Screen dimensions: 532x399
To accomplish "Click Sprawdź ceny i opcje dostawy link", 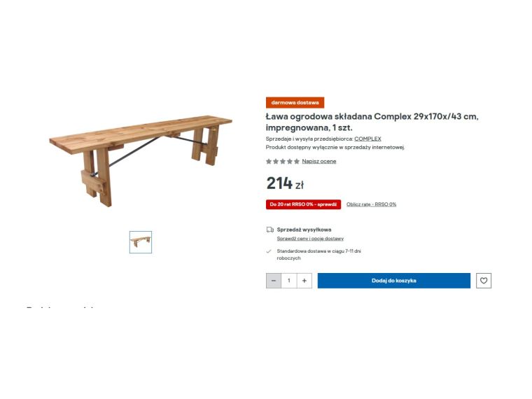I will click(310, 239).
